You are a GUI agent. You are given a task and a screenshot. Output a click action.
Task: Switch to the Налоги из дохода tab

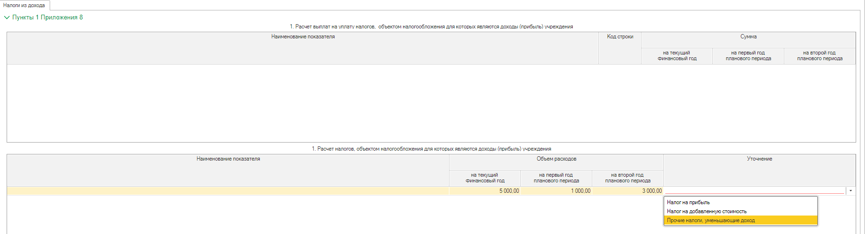pyautogui.click(x=24, y=5)
